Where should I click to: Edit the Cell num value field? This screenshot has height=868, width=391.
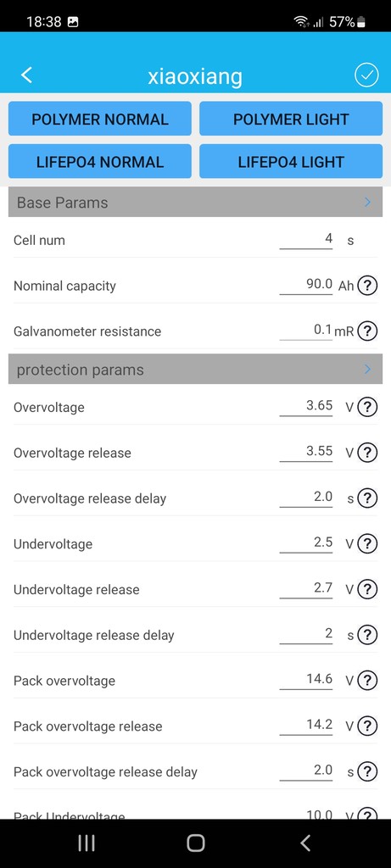point(306,239)
